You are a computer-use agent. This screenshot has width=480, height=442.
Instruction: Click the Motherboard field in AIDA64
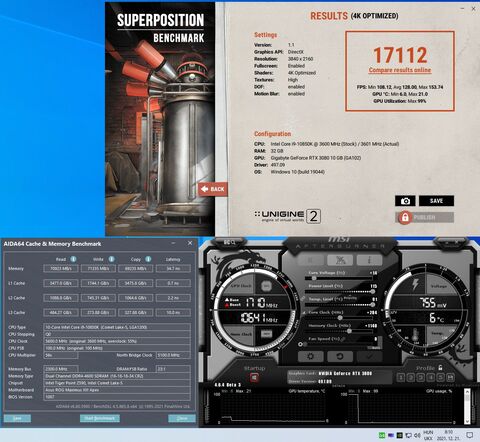coord(117,390)
